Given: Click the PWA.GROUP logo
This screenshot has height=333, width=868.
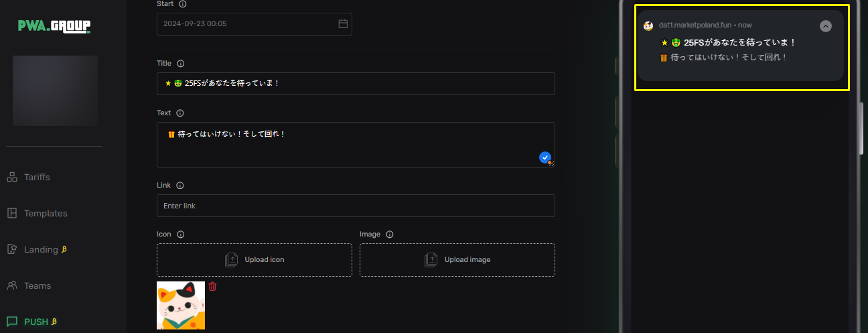Looking at the screenshot, I should coord(54,26).
